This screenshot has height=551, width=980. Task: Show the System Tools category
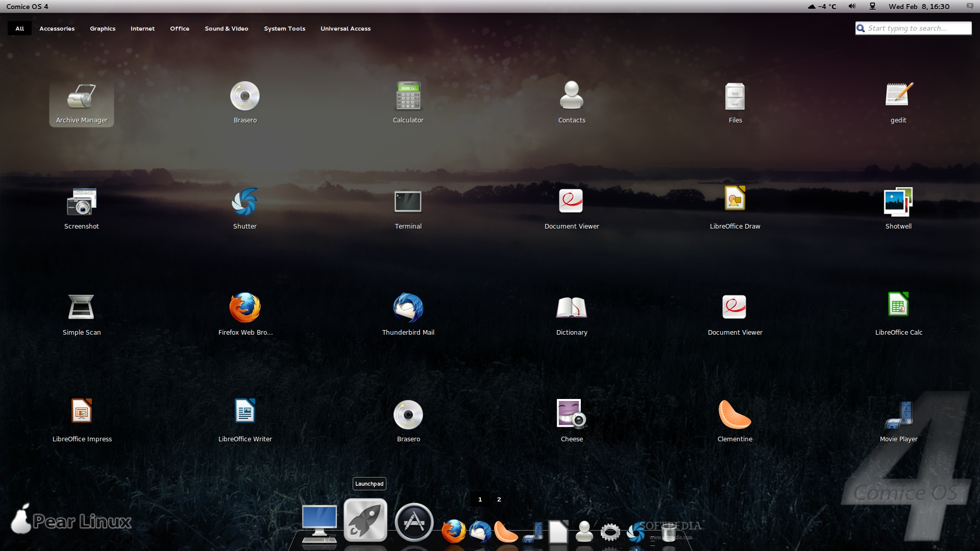click(x=284, y=29)
